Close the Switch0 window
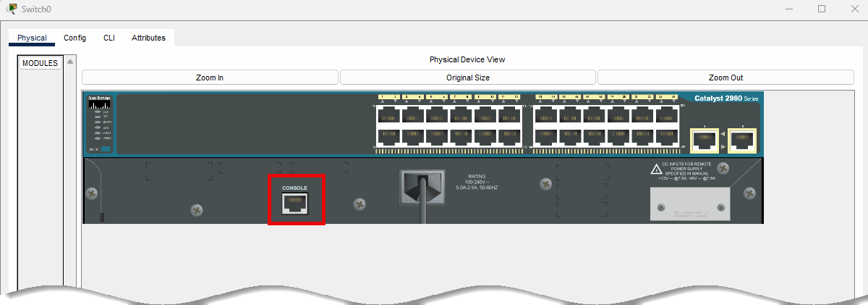The image size is (868, 305). pyautogui.click(x=854, y=9)
